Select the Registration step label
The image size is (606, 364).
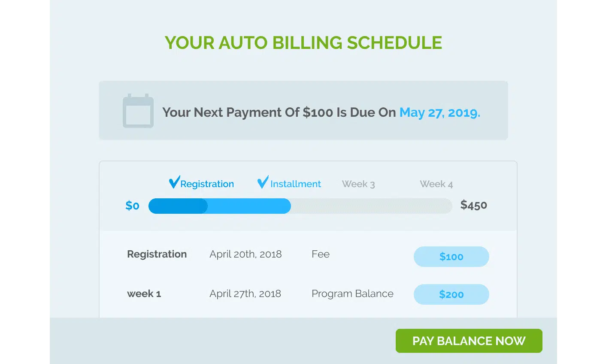[x=207, y=184]
